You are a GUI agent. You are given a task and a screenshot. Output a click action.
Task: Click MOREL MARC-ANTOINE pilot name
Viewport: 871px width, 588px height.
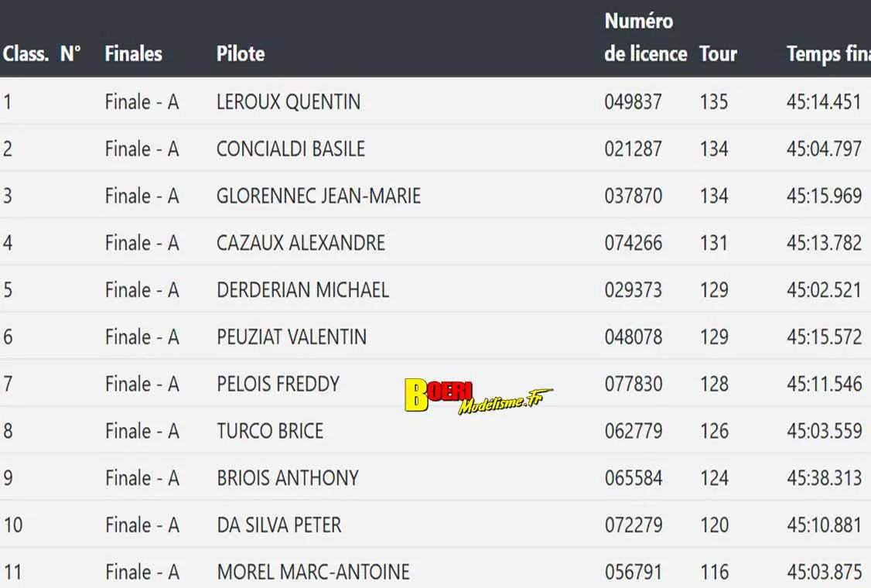click(313, 573)
